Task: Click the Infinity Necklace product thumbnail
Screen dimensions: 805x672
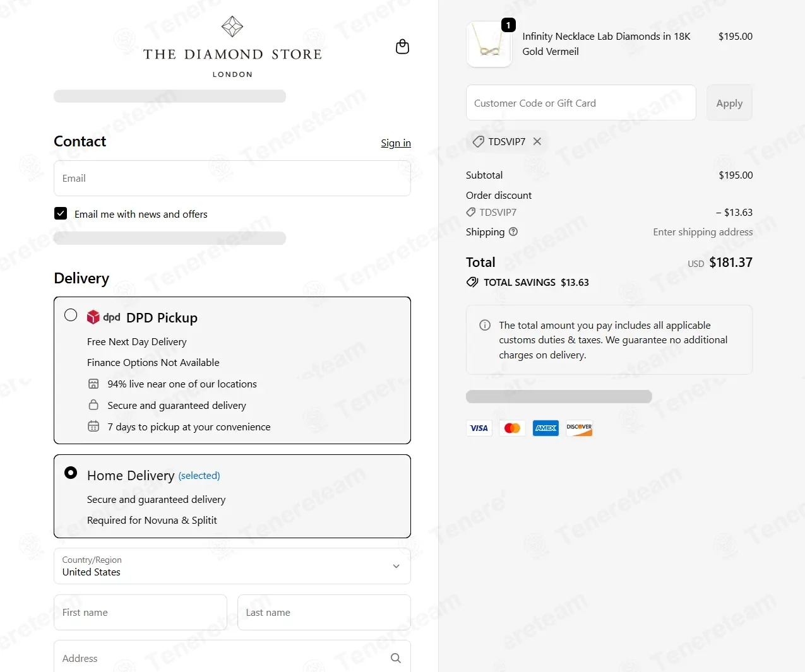Action: click(x=489, y=44)
